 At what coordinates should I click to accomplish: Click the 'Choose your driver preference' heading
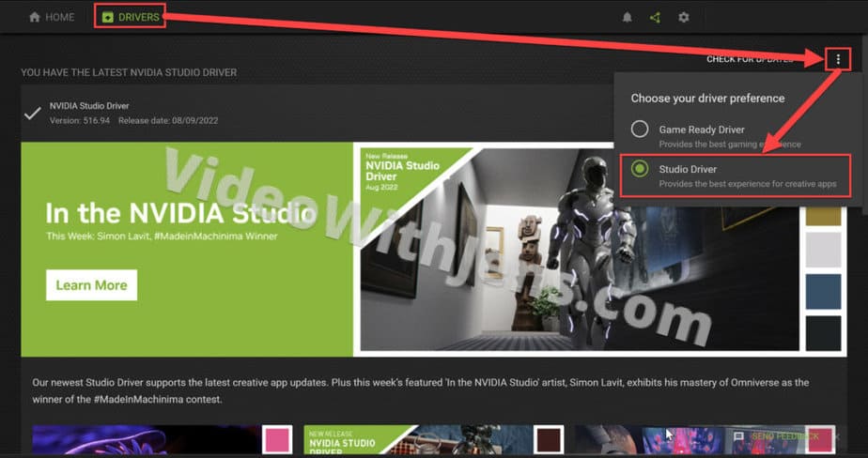pyautogui.click(x=707, y=99)
